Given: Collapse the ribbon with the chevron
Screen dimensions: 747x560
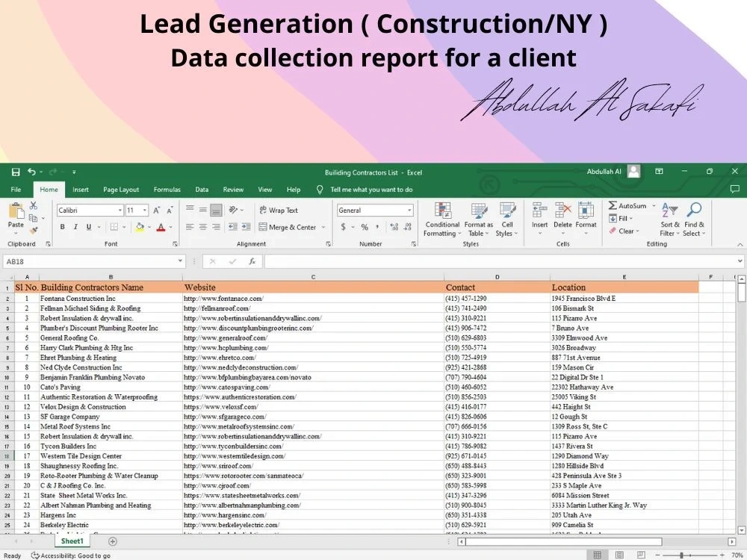Looking at the screenshot, I should [740, 244].
